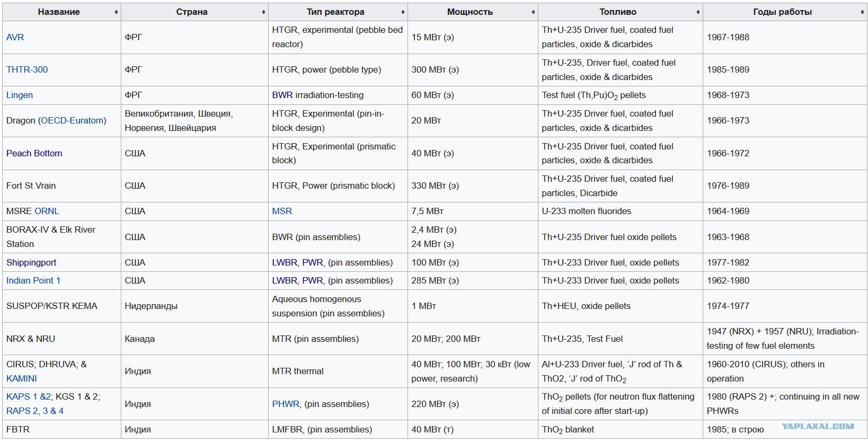Select the Нидерланды country cell

coord(194,306)
